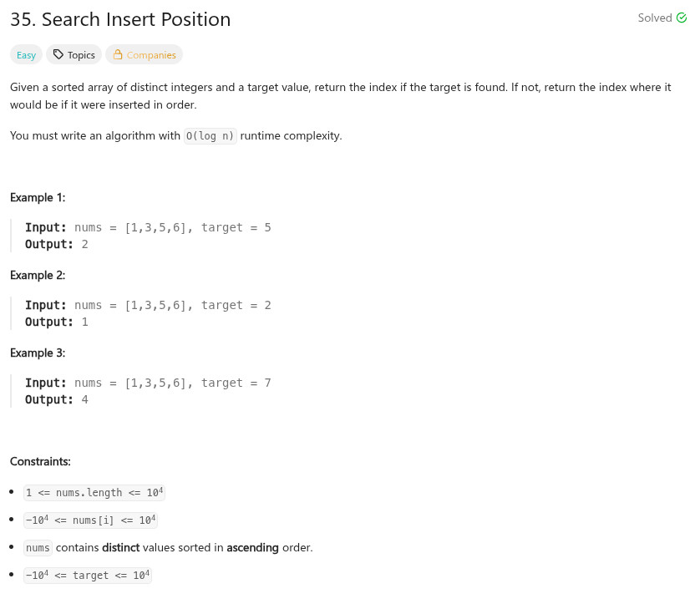Viewport: 700px width, 604px height.
Task: Click the Example 1 input line with target 5
Action: (x=148, y=227)
